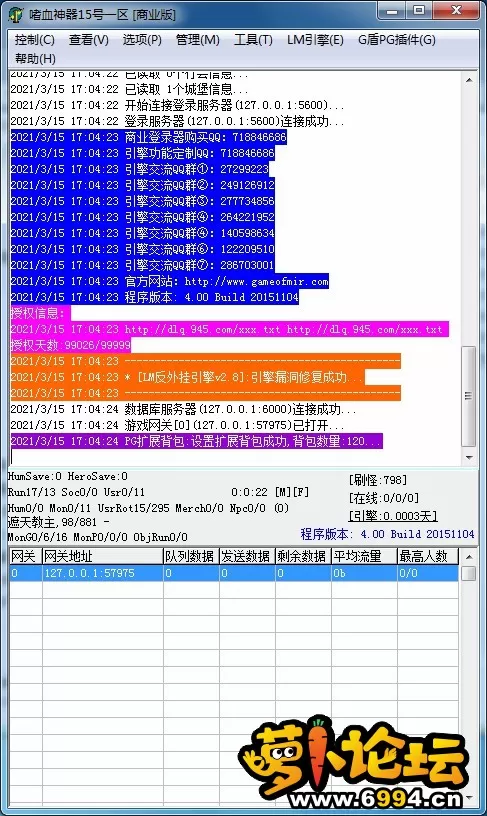Image resolution: width=487 pixels, height=816 pixels.
Task: Click the Hum0/0 Mon0/11 status line
Action: click(x=148, y=508)
